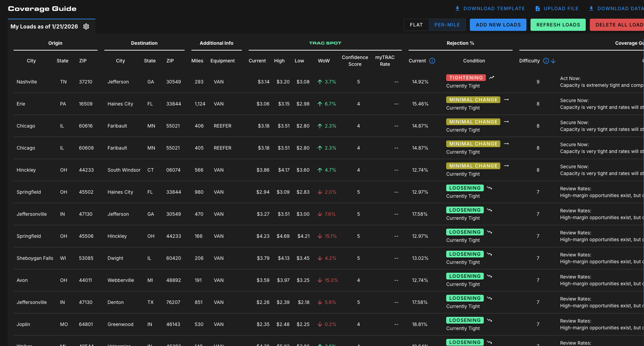This screenshot has height=346, width=644.
Task: Select the My Loads tab
Action: [44, 26]
